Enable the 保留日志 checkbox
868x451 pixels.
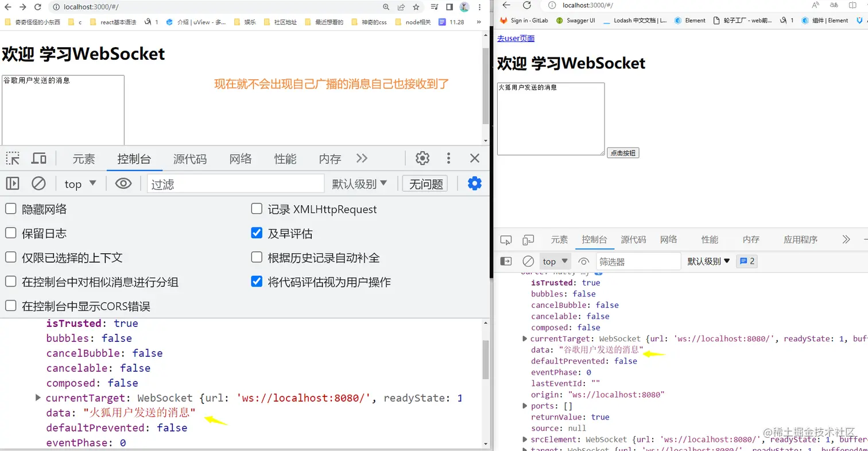(x=10, y=233)
